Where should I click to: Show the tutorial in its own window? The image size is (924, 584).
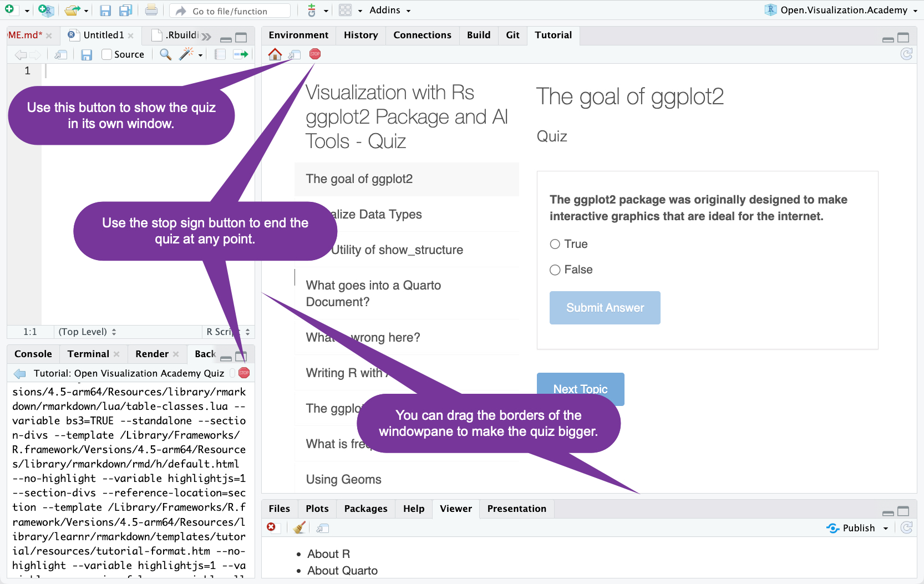(294, 54)
